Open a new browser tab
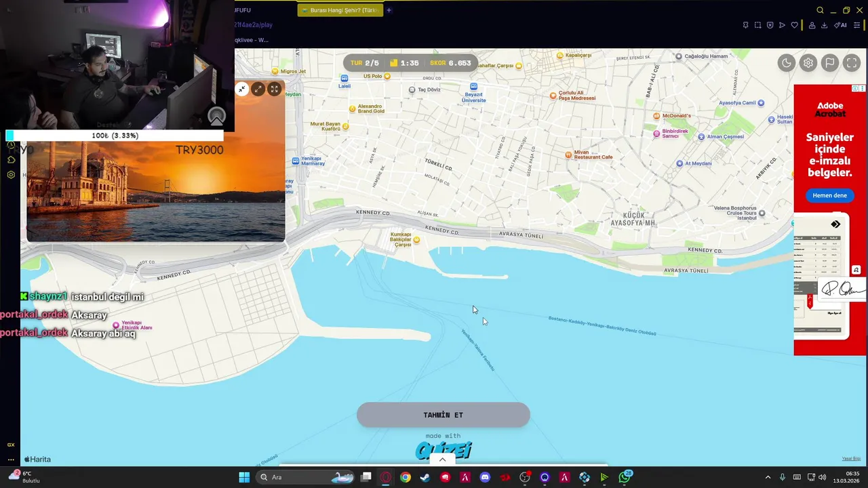The height and width of the screenshot is (488, 868). pos(389,10)
